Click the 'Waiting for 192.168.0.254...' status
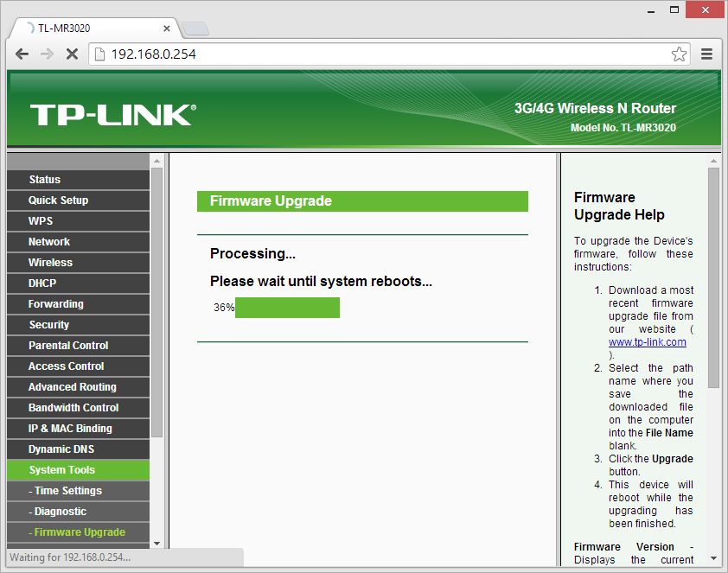The width and height of the screenshot is (728, 573). click(x=70, y=557)
